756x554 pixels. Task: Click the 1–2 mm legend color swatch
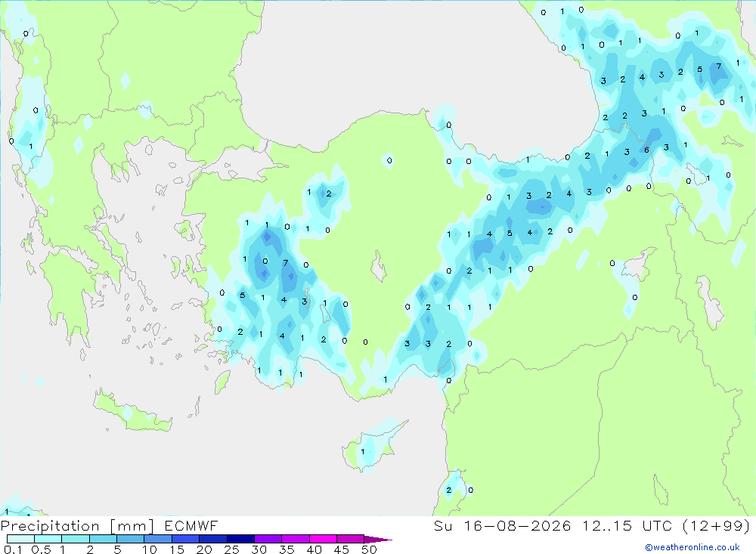coord(76,539)
